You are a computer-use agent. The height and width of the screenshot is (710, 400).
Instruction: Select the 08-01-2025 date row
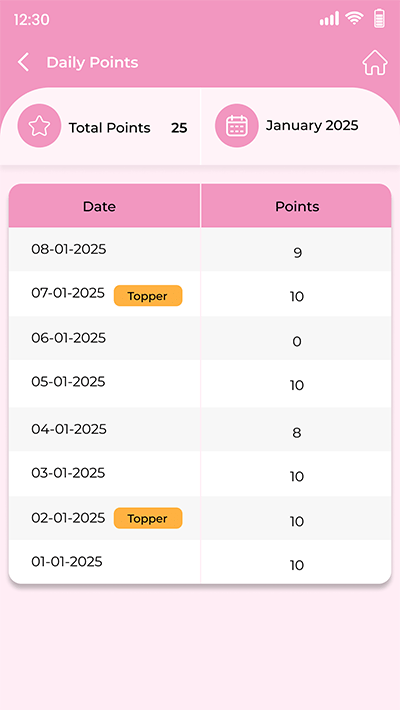pyautogui.click(x=200, y=249)
